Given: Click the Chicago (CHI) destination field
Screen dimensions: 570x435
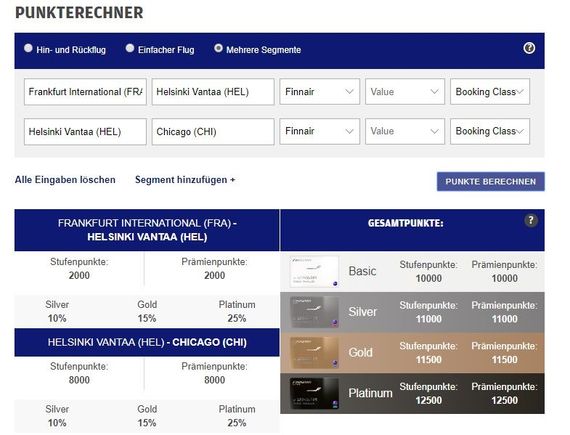Looking at the screenshot, I should coord(213,131).
